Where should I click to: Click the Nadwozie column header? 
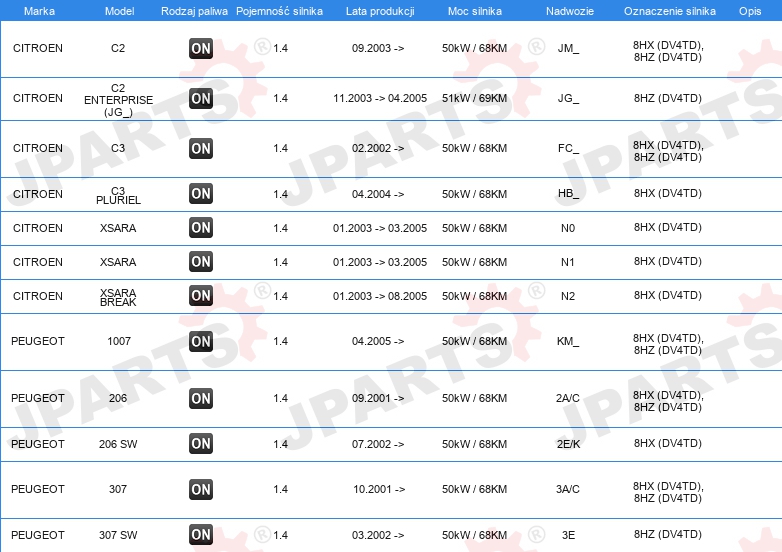tap(570, 11)
